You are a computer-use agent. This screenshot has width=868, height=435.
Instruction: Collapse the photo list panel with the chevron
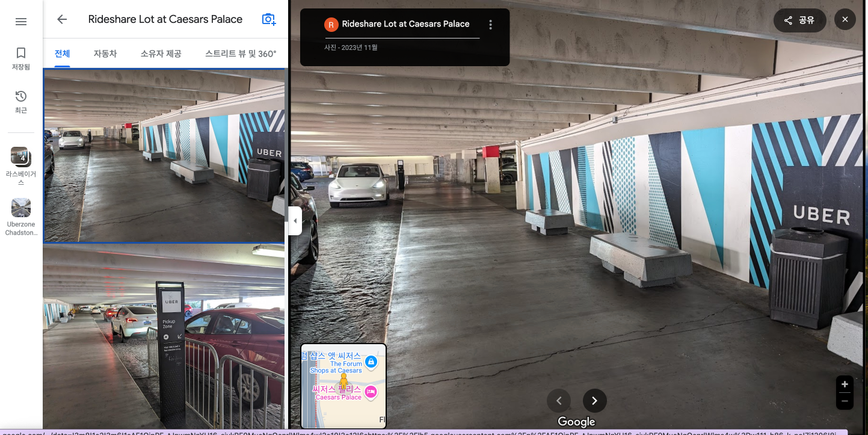tap(295, 221)
